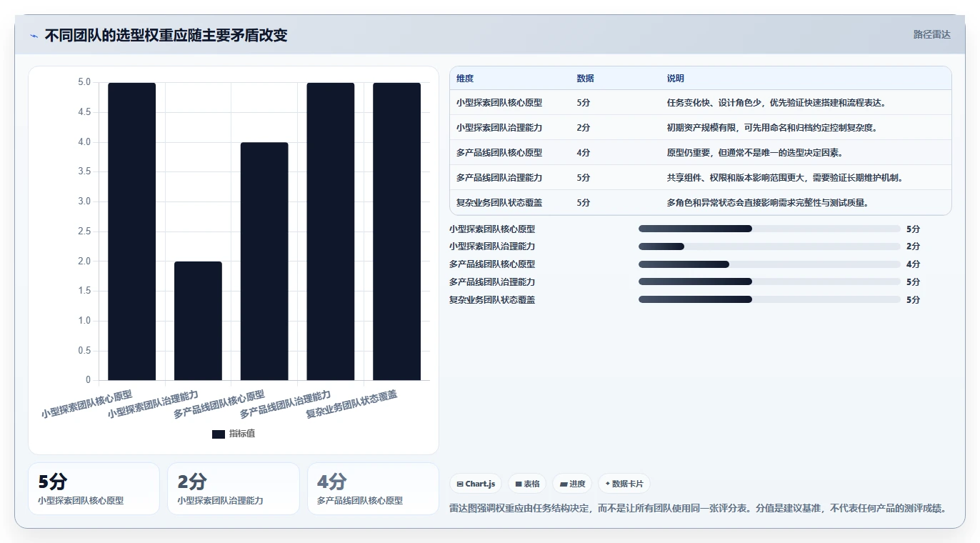Click the description starting 共享组件、权限和版本

tap(785, 177)
